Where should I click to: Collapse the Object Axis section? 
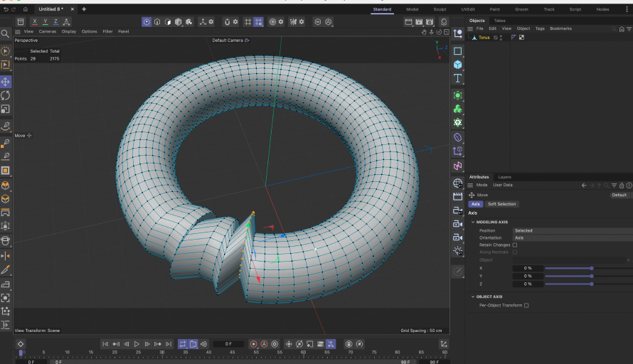pos(472,296)
